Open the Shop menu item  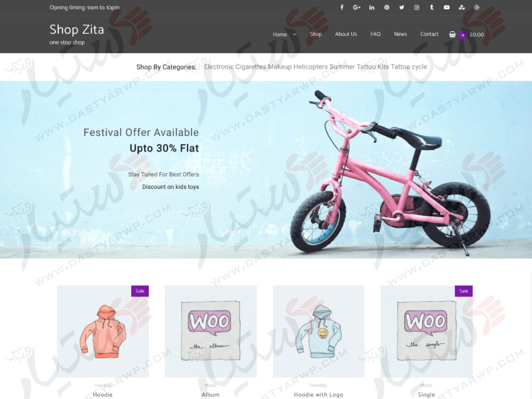[x=315, y=34]
